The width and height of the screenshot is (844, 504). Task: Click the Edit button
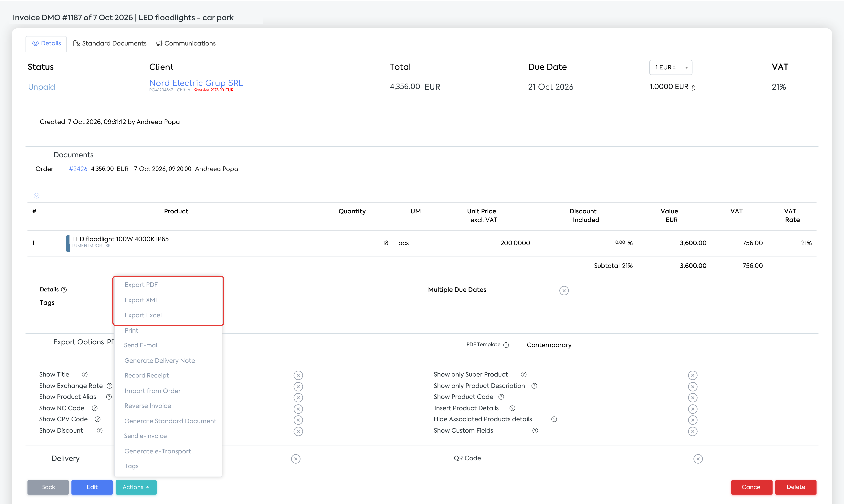click(x=92, y=487)
